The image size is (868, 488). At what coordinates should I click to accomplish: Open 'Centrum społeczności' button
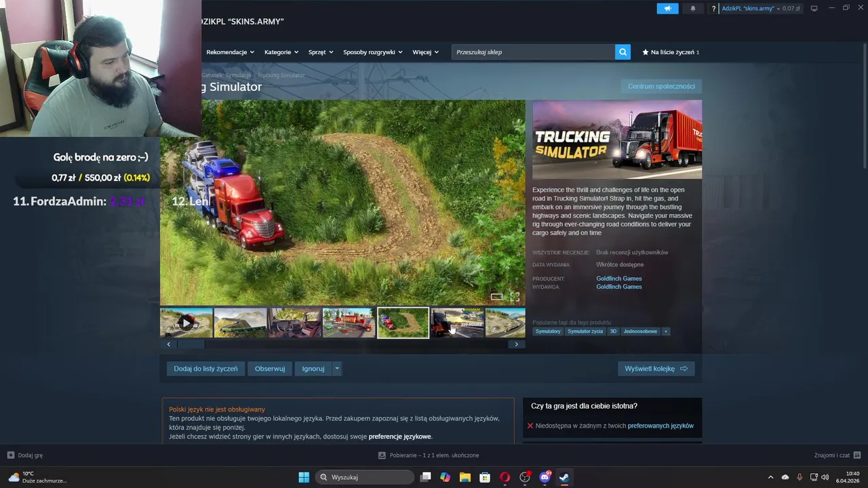click(661, 86)
